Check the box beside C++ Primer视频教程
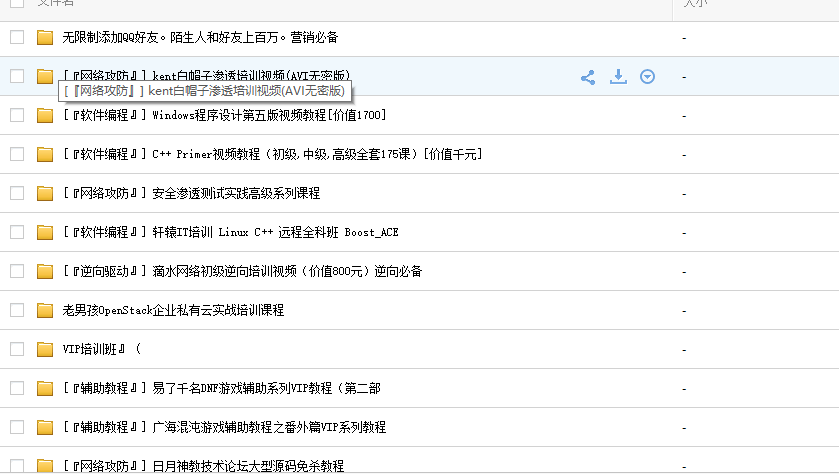 17,154
